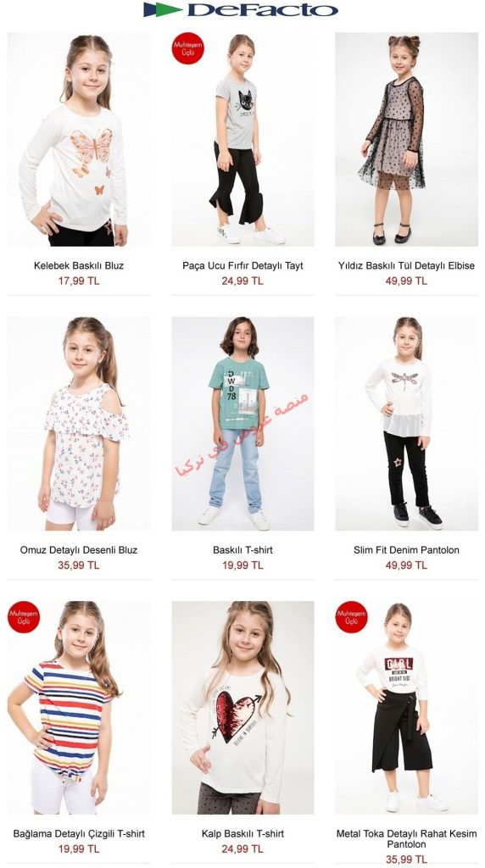Viewport: 485px width, 868px height.
Task: Click the Omuz Detaylı Desenli Bluz title
Action: pyautogui.click(x=79, y=550)
